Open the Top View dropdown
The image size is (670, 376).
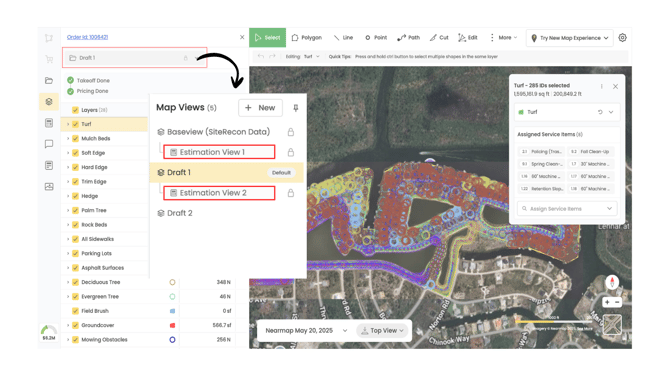[382, 331]
